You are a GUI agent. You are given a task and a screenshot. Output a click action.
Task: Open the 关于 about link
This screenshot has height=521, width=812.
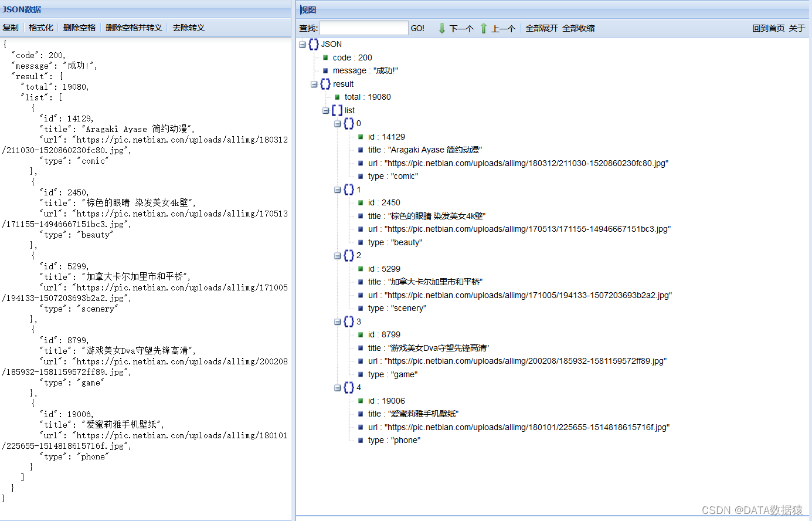click(797, 27)
